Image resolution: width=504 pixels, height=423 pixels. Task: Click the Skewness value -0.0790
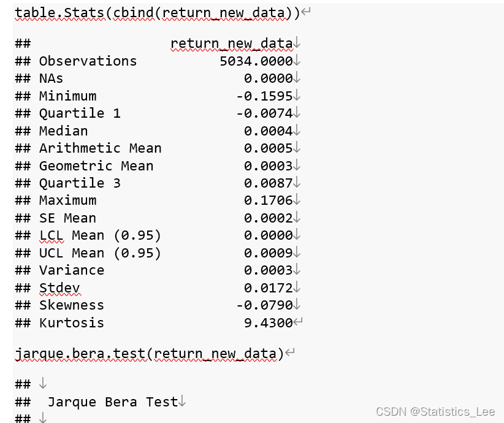264,305
